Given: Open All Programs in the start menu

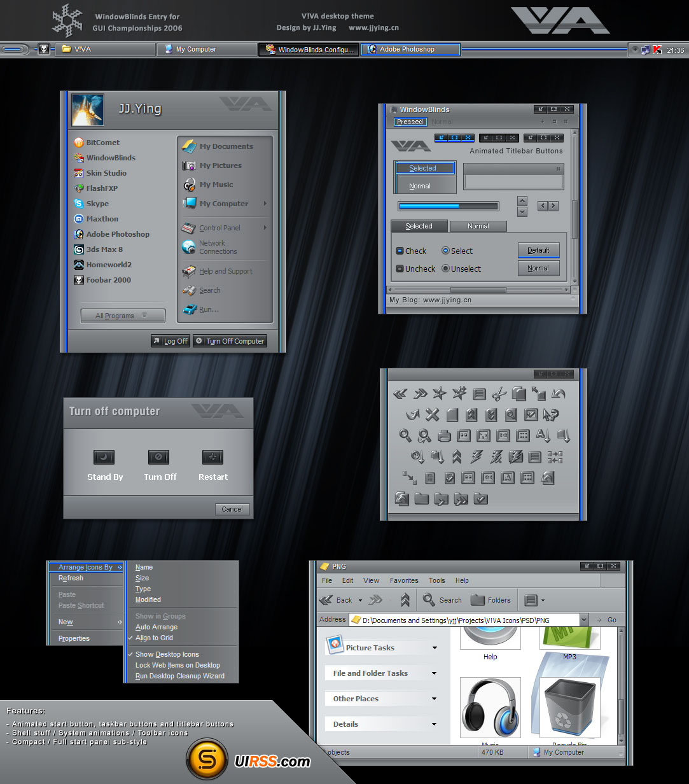Looking at the screenshot, I should click(123, 316).
